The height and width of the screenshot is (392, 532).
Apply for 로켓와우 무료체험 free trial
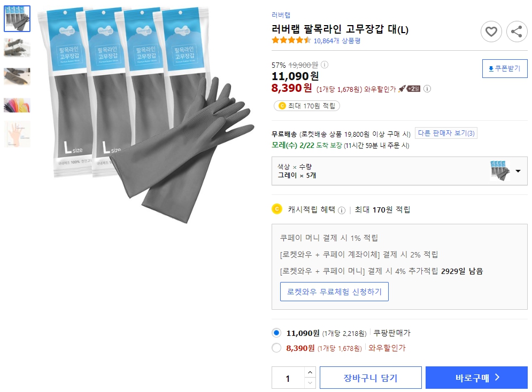pos(334,291)
